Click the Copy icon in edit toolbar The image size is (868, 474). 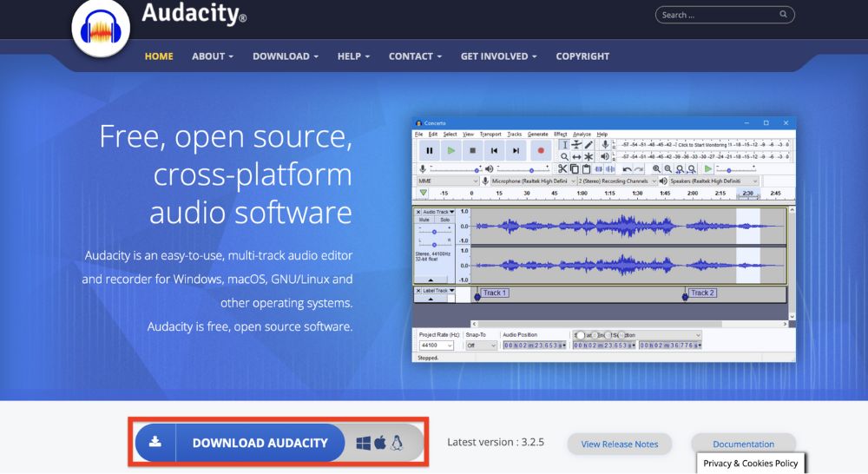574,169
